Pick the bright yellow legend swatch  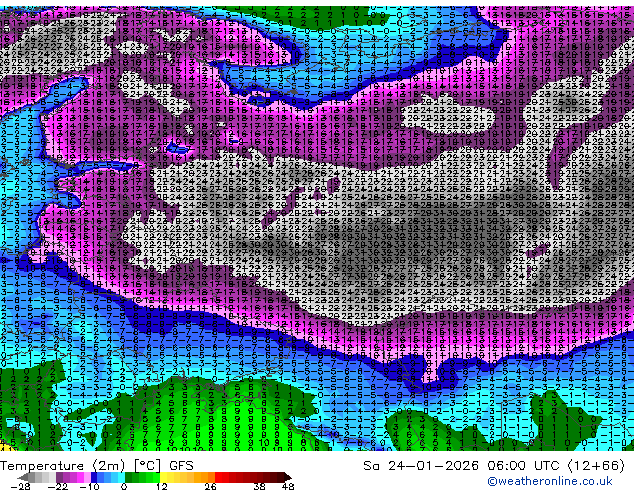tap(163, 477)
